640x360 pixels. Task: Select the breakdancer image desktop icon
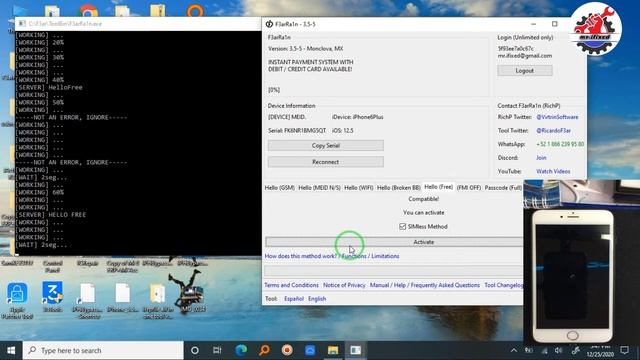coord(189,292)
